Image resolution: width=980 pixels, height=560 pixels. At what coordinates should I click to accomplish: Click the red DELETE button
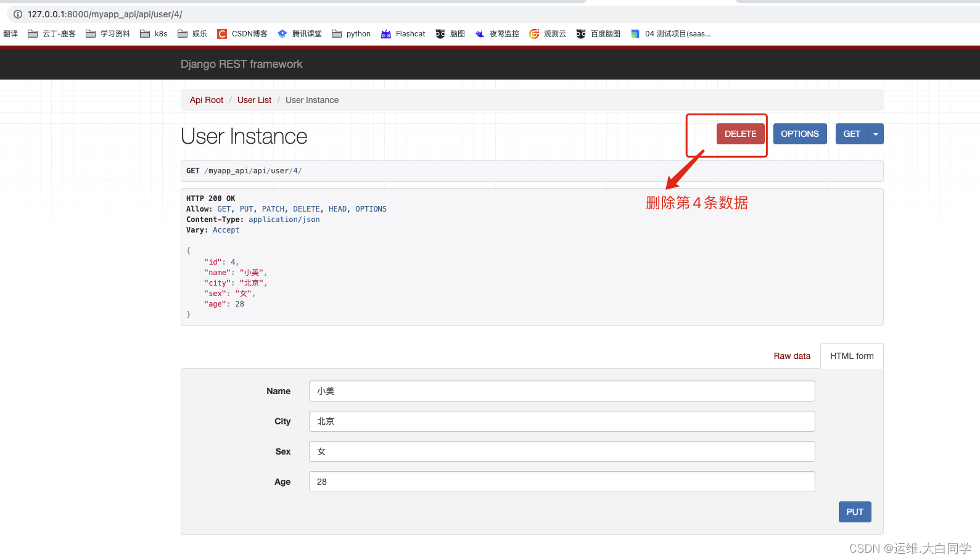740,134
